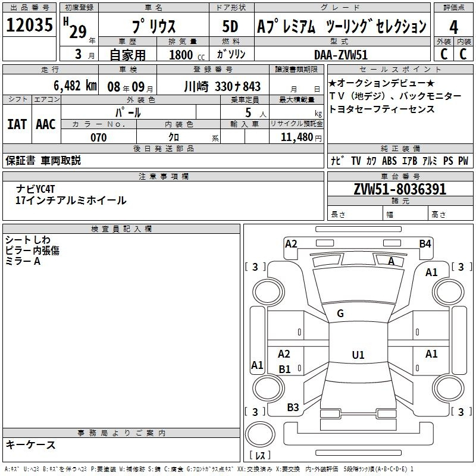Screen dimensions: 476x476
Task: Select the vehicle history value 自家用
Action: pyautogui.click(x=127, y=55)
